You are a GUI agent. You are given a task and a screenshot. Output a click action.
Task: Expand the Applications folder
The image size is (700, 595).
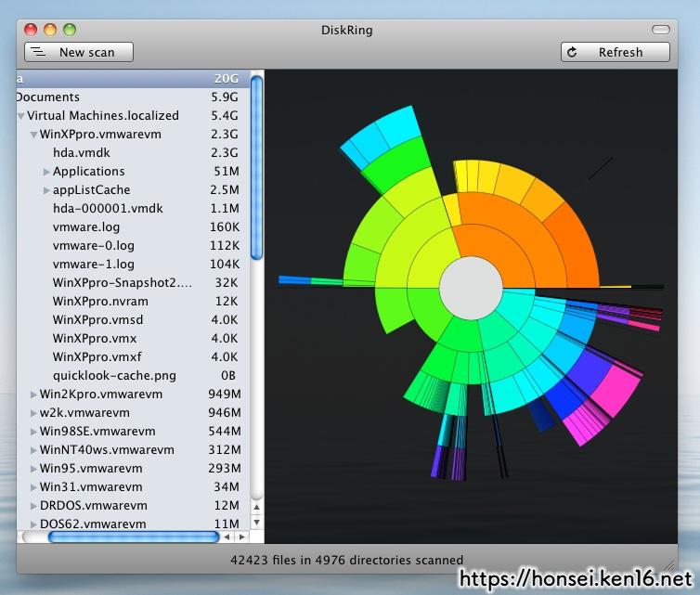click(x=46, y=172)
